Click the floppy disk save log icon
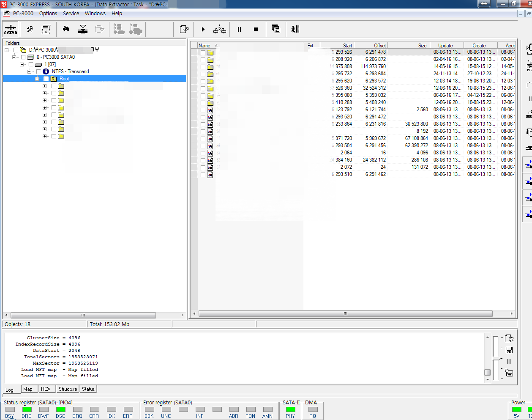 tap(509, 350)
